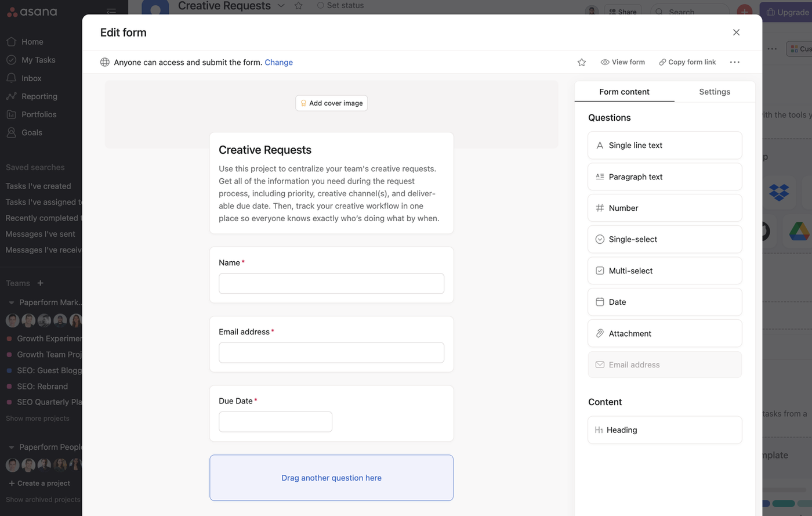The image size is (812, 516).
Task: Click the globe access icon
Action: pyautogui.click(x=105, y=62)
